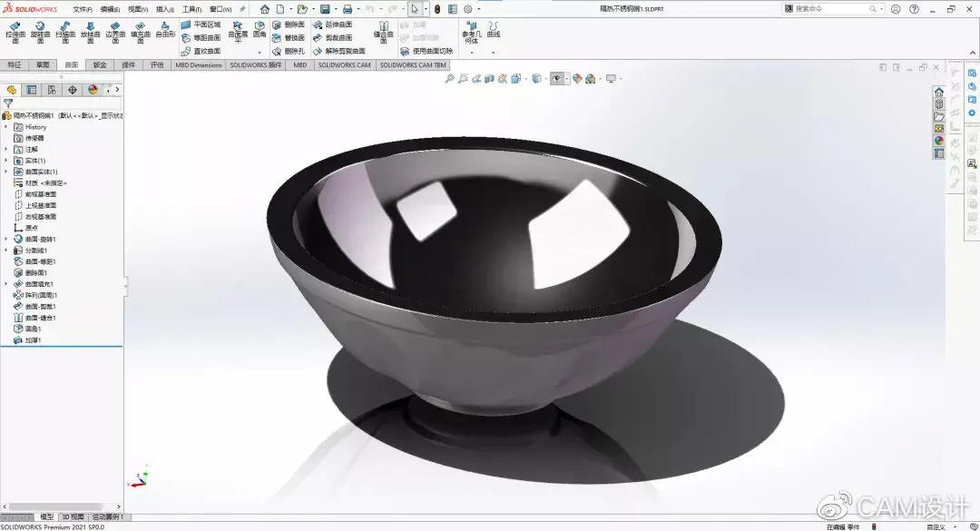Click the design tree filter funnel icon
Viewport: 980px width, 531px height.
click(x=8, y=103)
